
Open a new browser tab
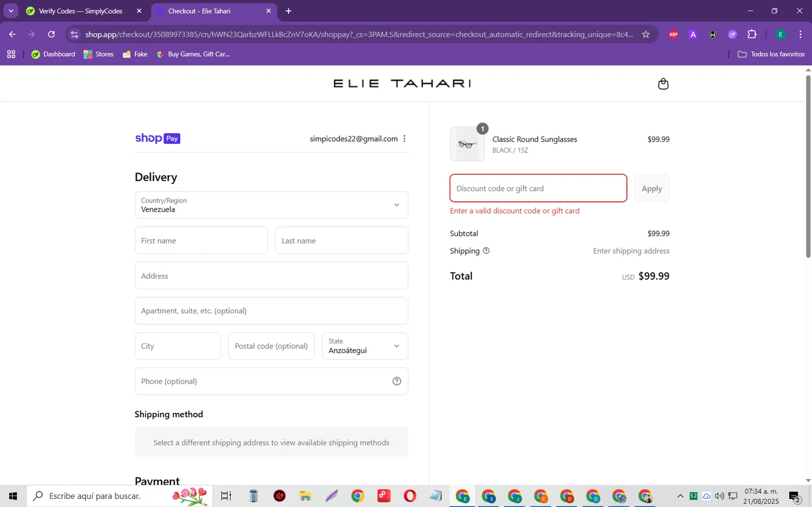pyautogui.click(x=289, y=11)
